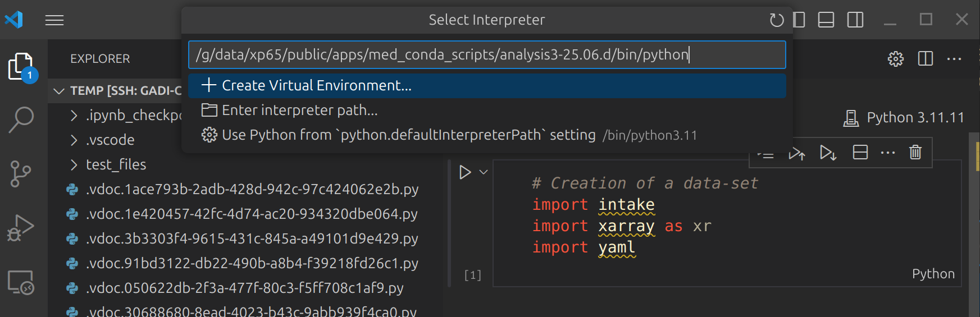Run the notebook cell
The height and width of the screenshot is (317, 980).
(x=465, y=172)
